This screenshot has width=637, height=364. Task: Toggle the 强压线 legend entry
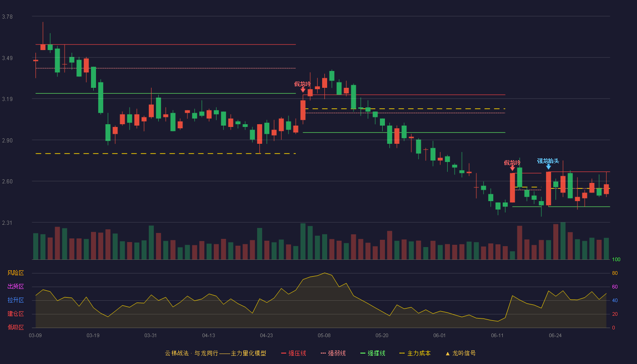click(x=293, y=353)
